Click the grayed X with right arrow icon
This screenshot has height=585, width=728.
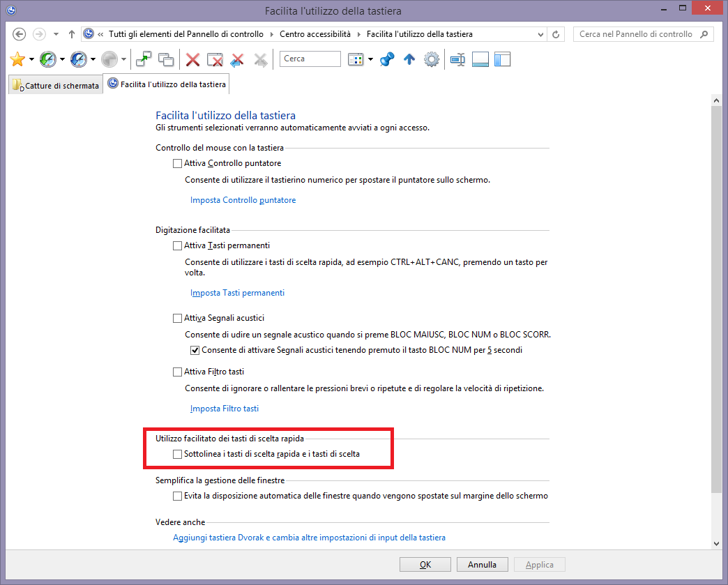[261, 59]
